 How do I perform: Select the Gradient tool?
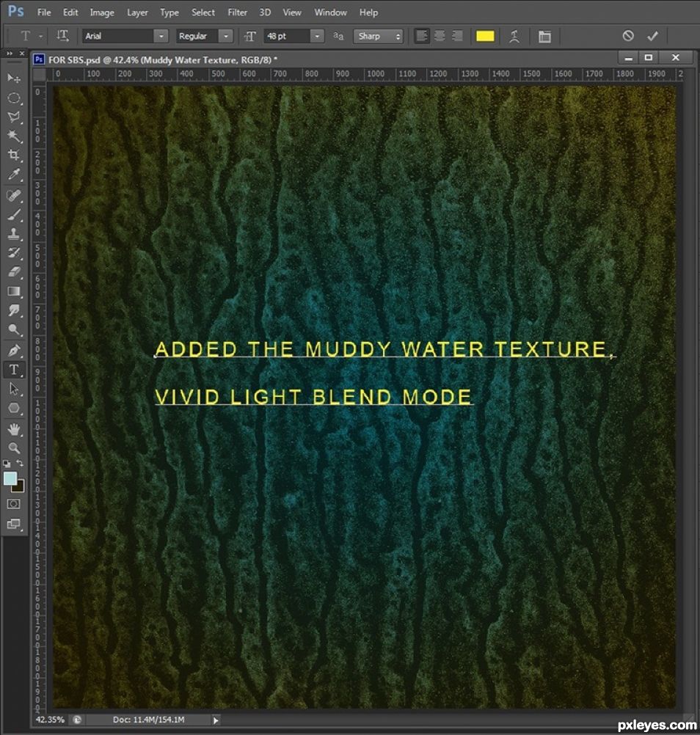[x=14, y=291]
